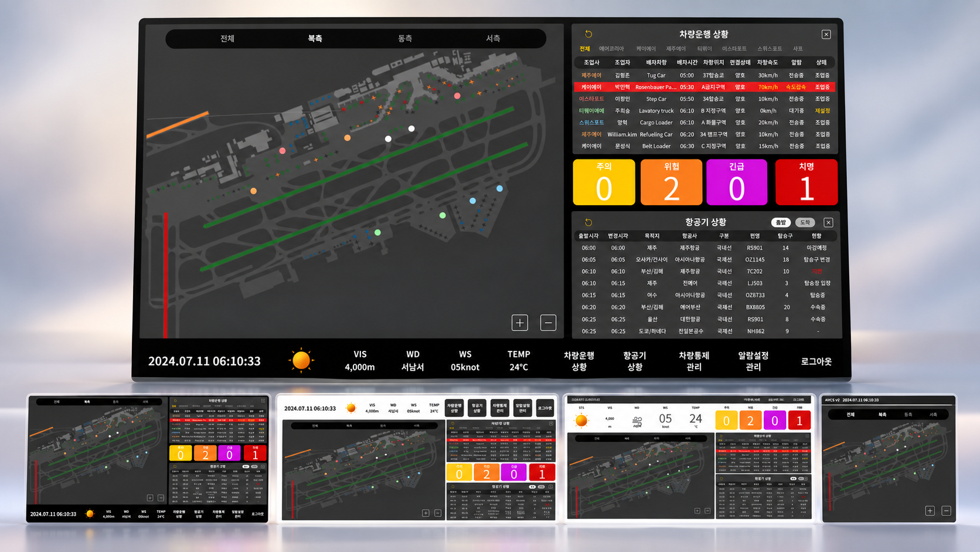The height and width of the screenshot is (552, 980).
Task: Open the AVCS v2 layout thumbnail
Action: tap(889, 459)
